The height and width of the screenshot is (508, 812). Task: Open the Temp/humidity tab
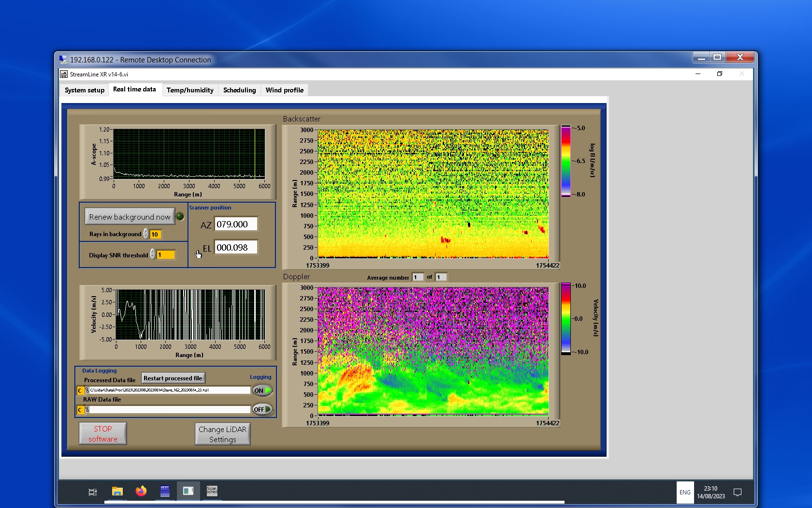tap(190, 90)
